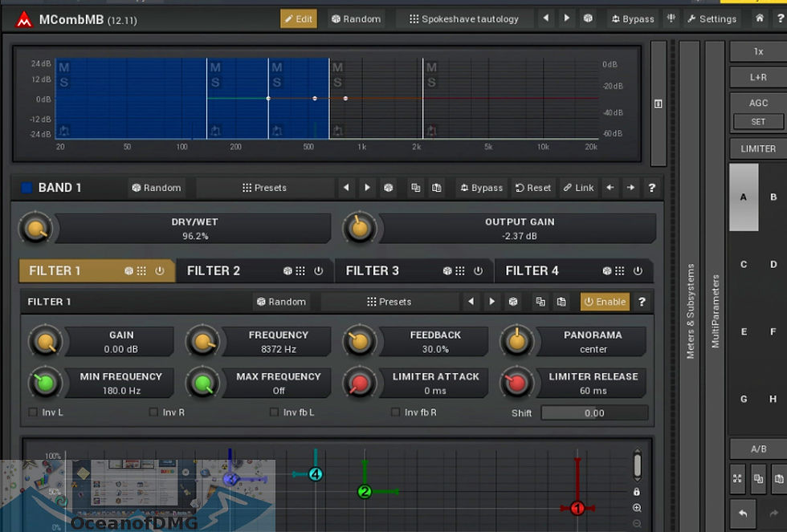
Task: Open the 1x oversampling selector
Action: tap(758, 51)
